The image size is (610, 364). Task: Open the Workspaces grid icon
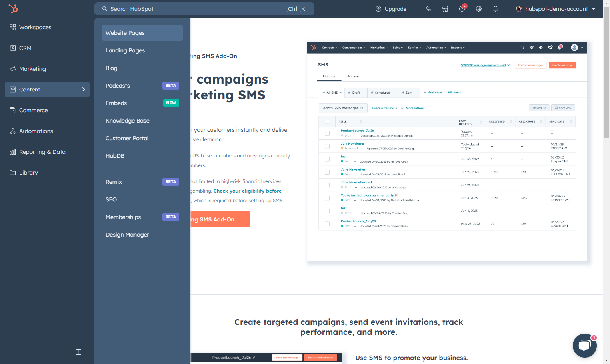tap(13, 27)
